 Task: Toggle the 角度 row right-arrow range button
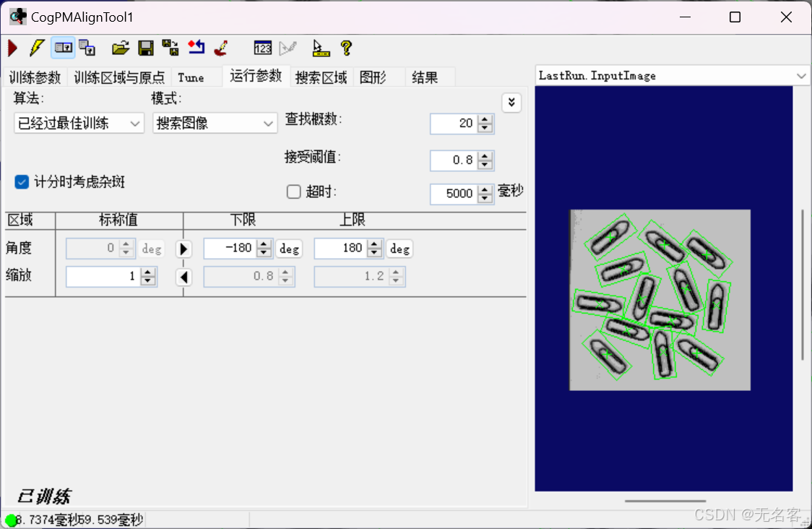coord(183,249)
